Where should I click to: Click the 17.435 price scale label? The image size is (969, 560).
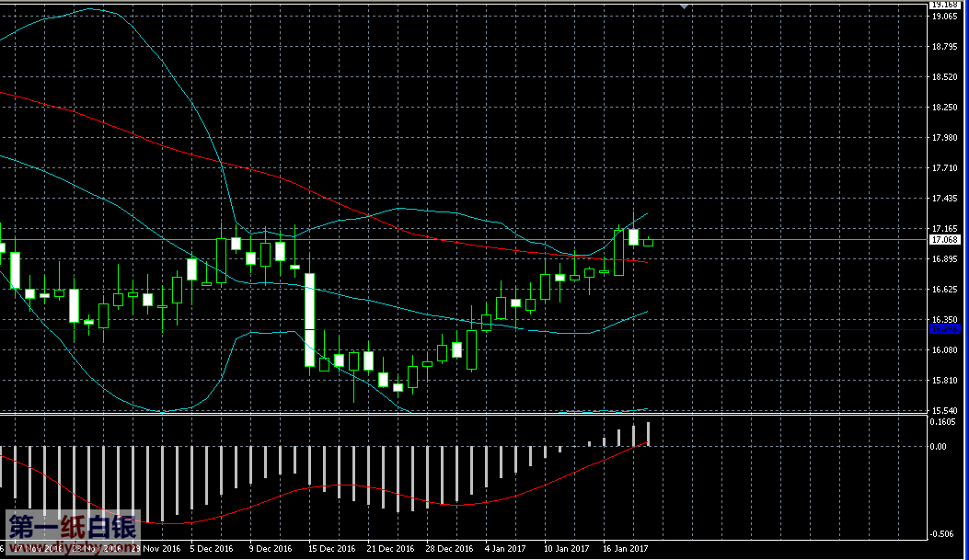[x=944, y=199]
